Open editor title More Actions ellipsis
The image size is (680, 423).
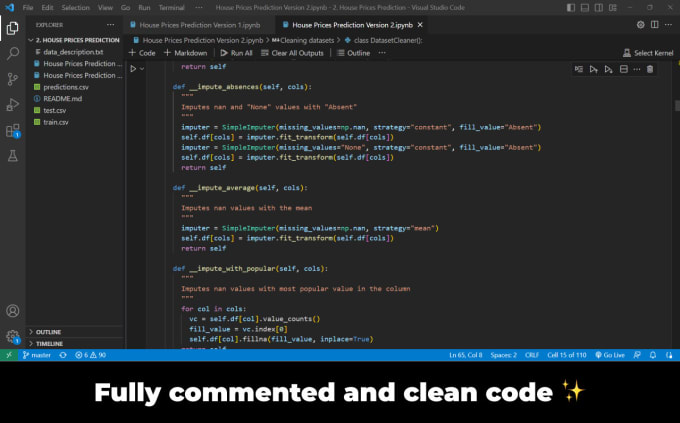[x=668, y=25]
